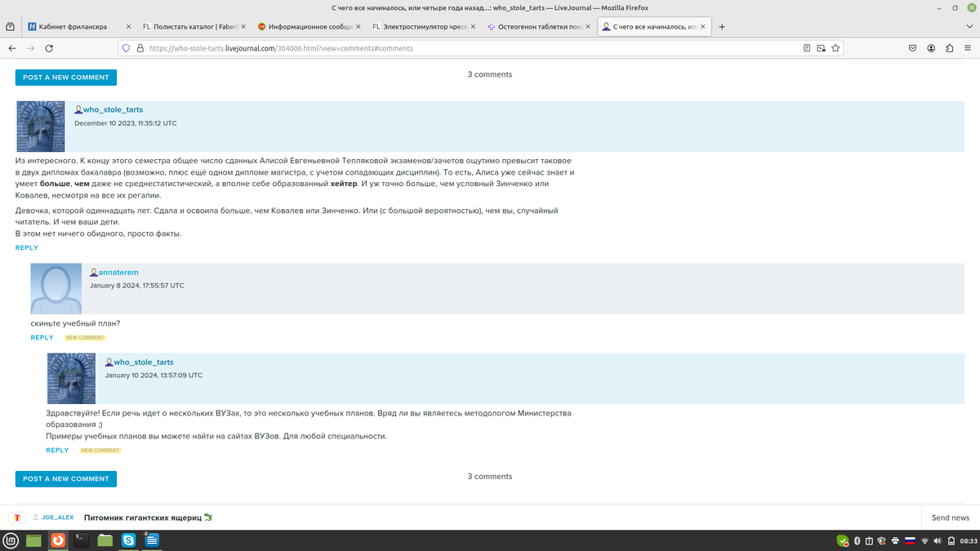This screenshot has width=980, height=551.
Task: Go back one page
Action: tap(11, 48)
